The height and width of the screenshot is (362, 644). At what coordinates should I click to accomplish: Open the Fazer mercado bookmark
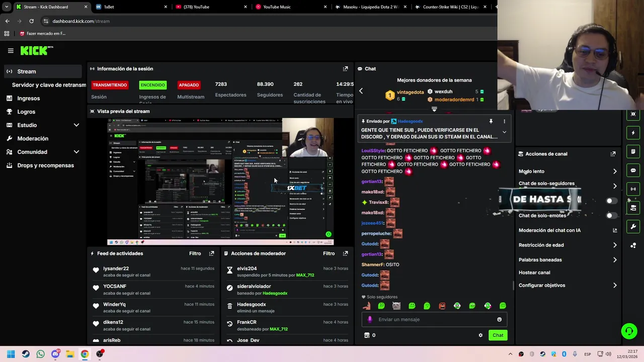click(x=42, y=34)
